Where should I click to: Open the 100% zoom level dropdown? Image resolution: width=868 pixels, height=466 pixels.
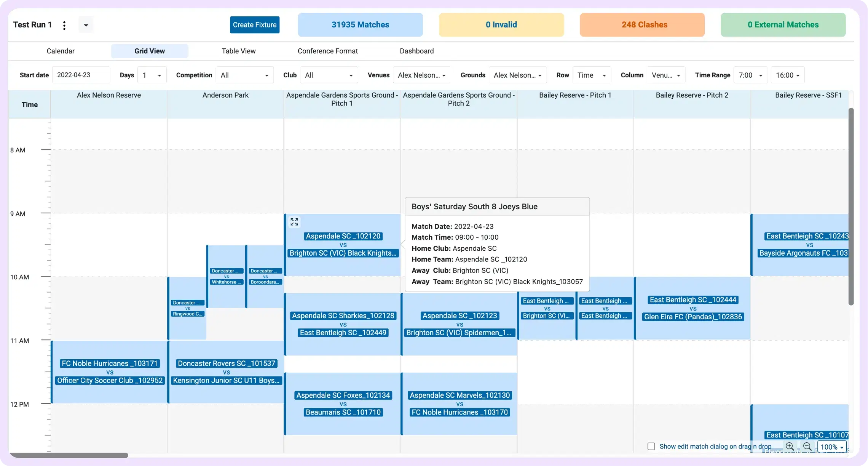point(832,447)
